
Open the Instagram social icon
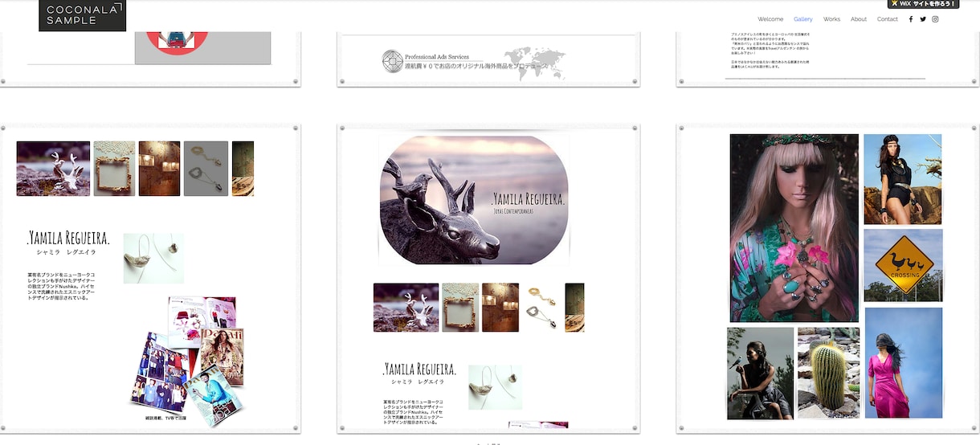(935, 19)
